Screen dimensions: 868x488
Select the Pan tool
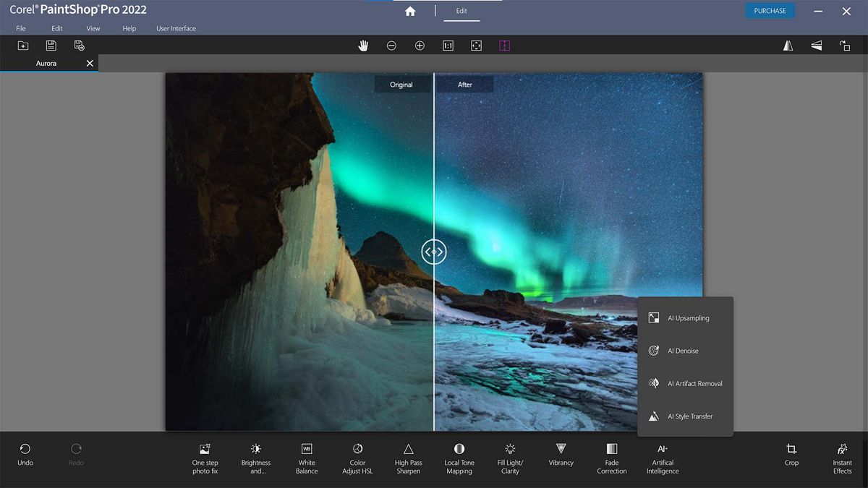[x=362, y=45]
